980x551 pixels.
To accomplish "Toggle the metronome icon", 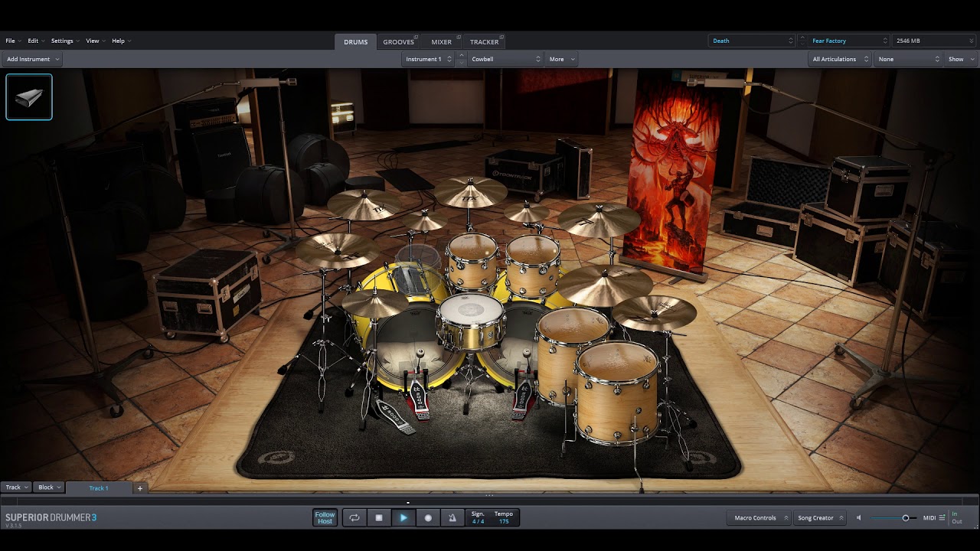I will 452,518.
